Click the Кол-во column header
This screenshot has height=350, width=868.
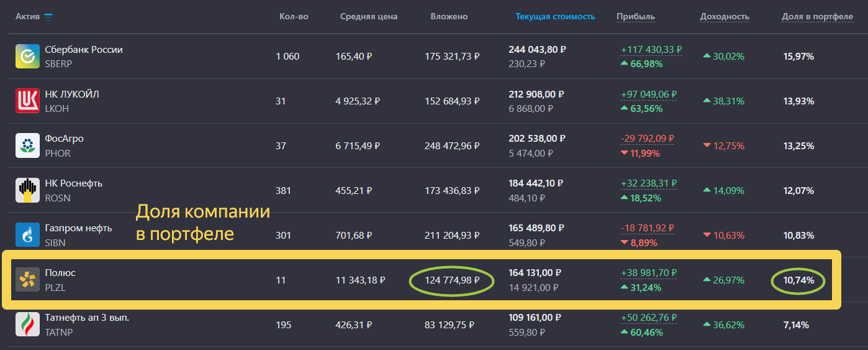pos(294,17)
